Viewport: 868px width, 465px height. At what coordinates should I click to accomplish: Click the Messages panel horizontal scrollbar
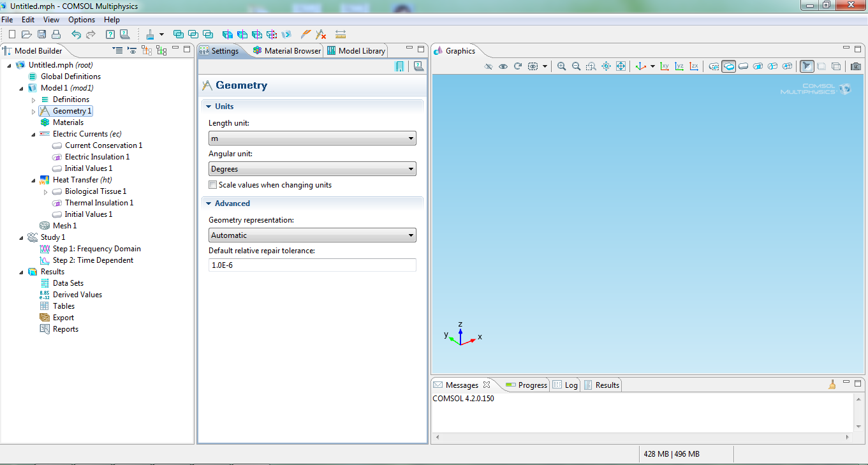[643, 438]
